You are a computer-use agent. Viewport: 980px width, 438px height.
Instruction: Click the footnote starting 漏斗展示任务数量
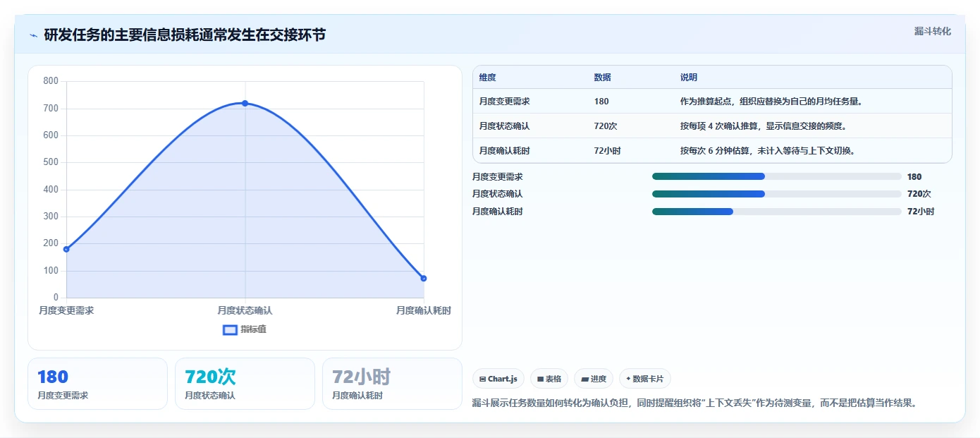click(696, 403)
